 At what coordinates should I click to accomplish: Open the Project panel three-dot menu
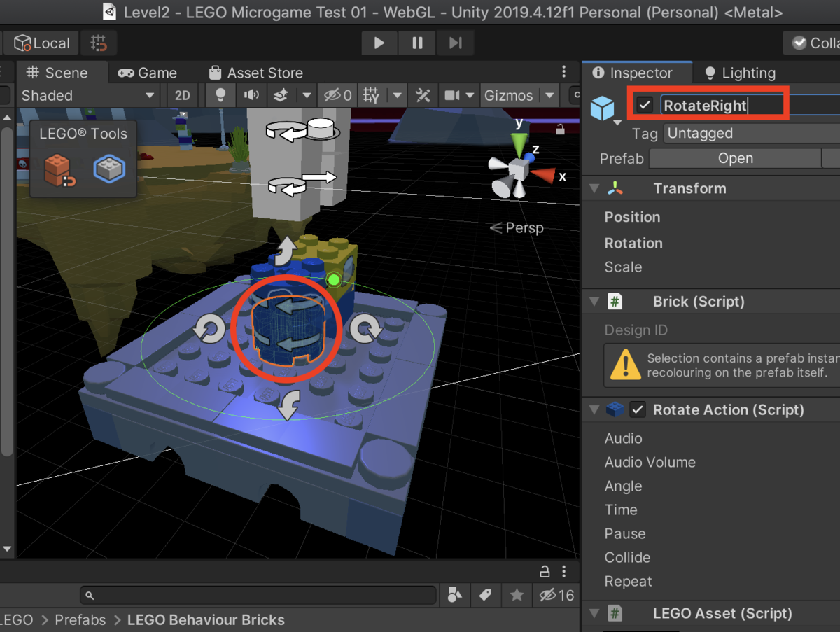coord(564,571)
